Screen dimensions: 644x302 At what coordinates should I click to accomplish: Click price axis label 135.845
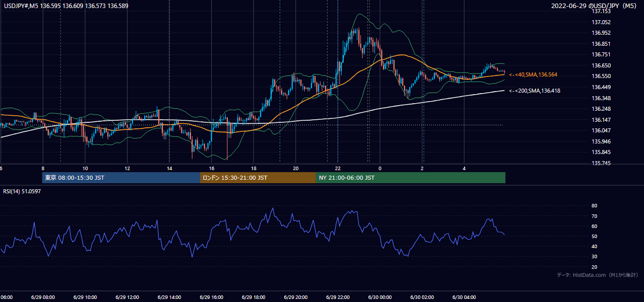601,152
